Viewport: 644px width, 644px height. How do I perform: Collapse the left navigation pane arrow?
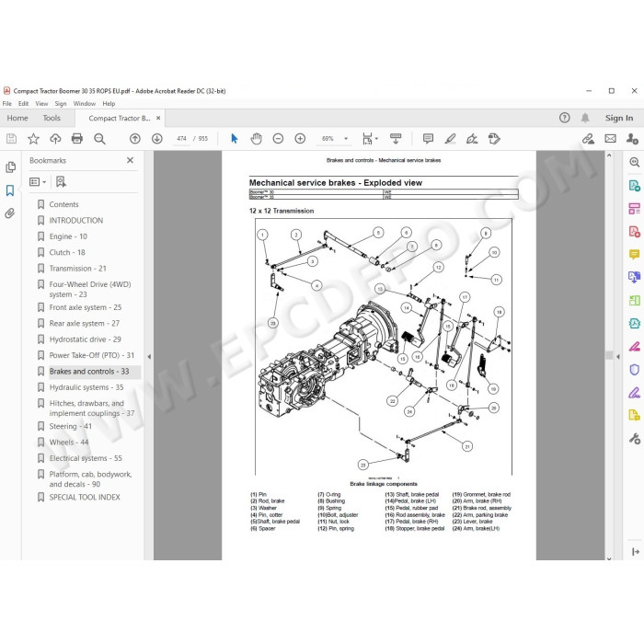coord(149,357)
